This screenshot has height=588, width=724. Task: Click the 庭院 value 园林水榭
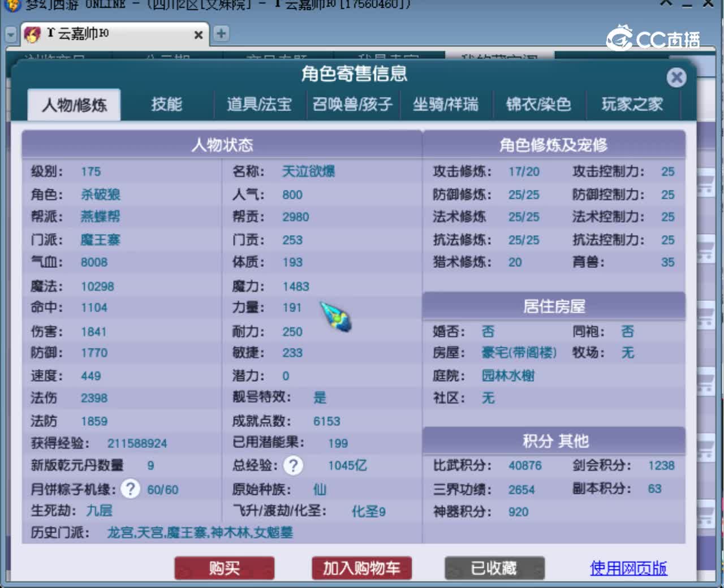508,375
